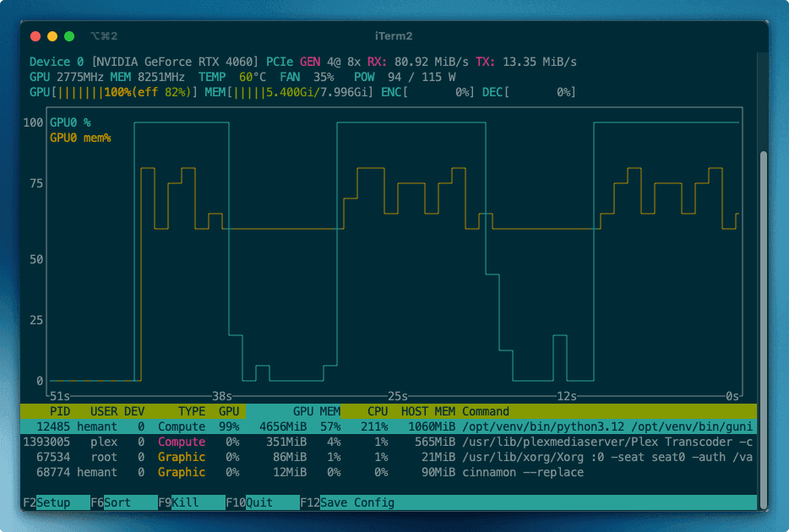
Task: Click the NVIDIA GeForce RTX 4060 name
Action: point(175,62)
